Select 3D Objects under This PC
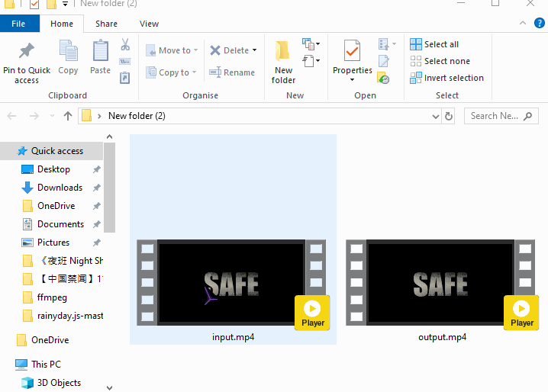This screenshot has height=392, width=548. [x=59, y=383]
